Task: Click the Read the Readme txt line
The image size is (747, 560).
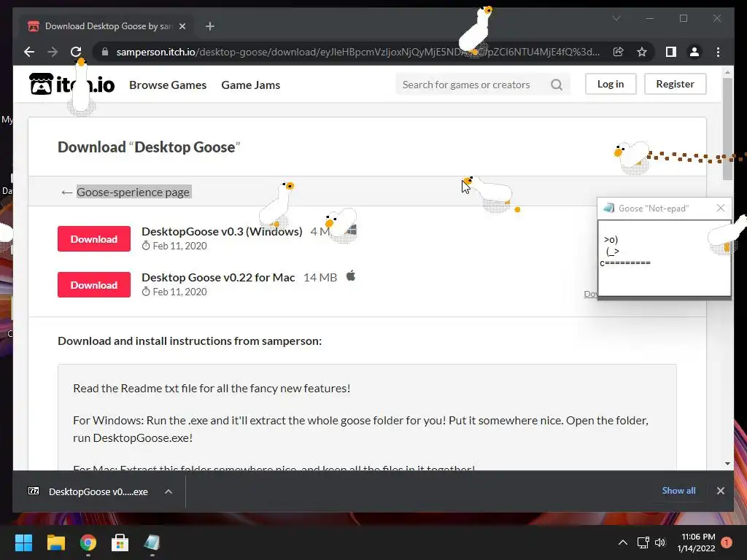Action: point(212,388)
